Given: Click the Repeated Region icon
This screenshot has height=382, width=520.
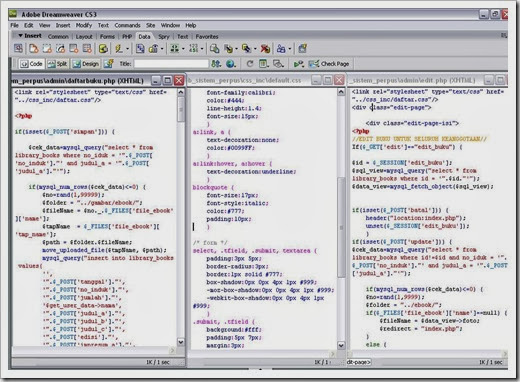Looking at the screenshot, I should [x=140, y=49].
